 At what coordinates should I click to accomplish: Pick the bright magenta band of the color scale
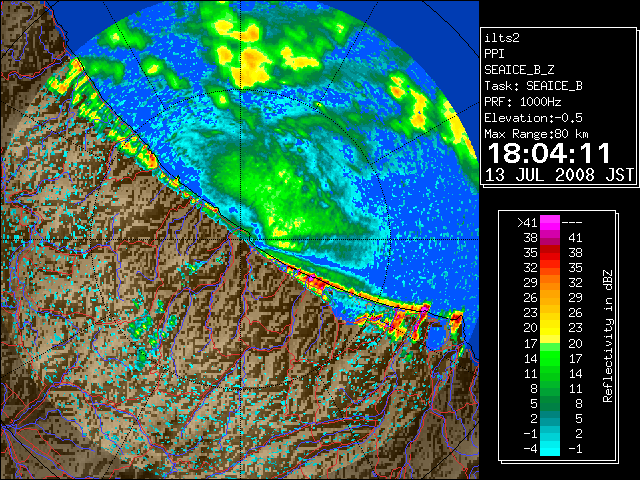coord(550,223)
